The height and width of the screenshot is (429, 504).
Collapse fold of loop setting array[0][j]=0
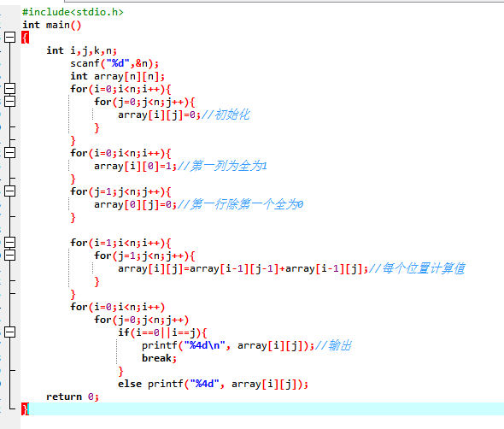[x=9, y=191]
